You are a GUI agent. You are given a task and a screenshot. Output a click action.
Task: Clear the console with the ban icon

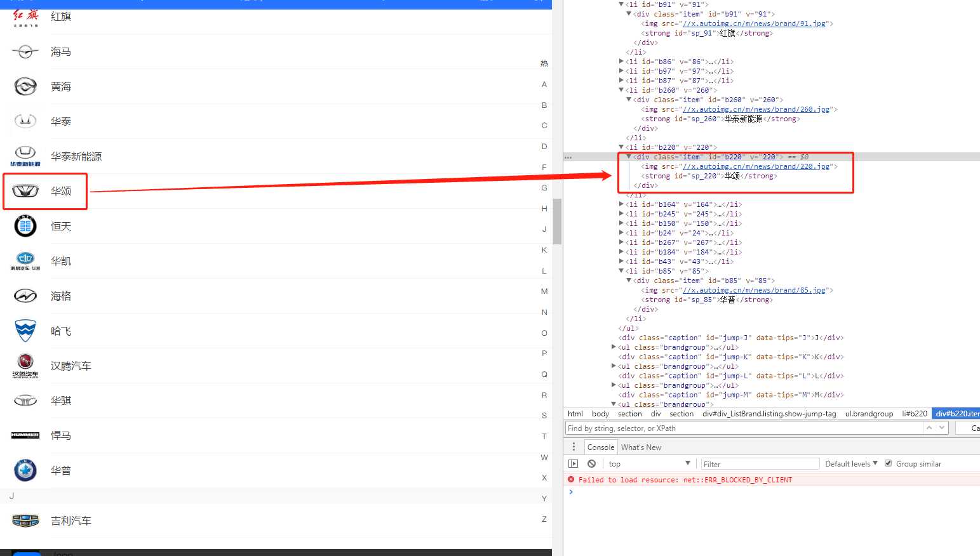point(591,464)
